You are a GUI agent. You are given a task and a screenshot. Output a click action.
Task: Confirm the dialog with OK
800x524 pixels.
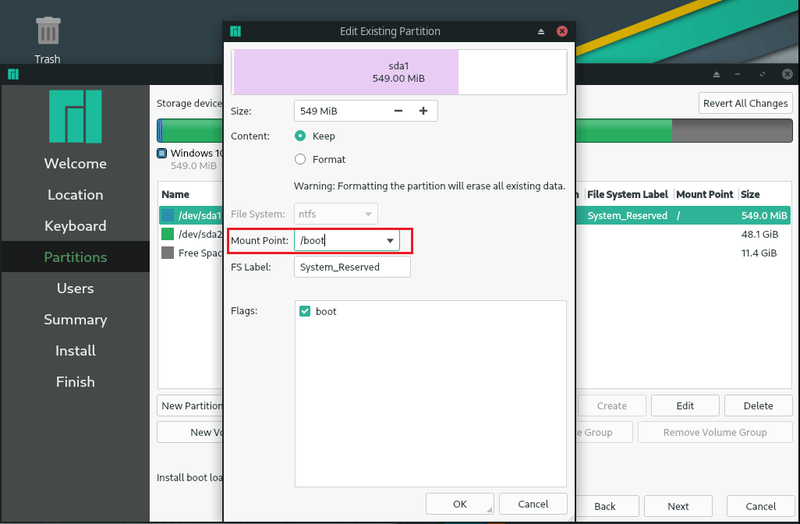[x=460, y=504]
